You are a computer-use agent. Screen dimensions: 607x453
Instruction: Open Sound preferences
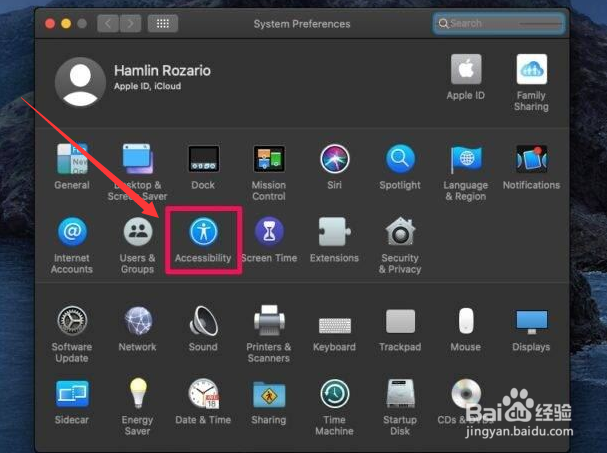point(203,321)
